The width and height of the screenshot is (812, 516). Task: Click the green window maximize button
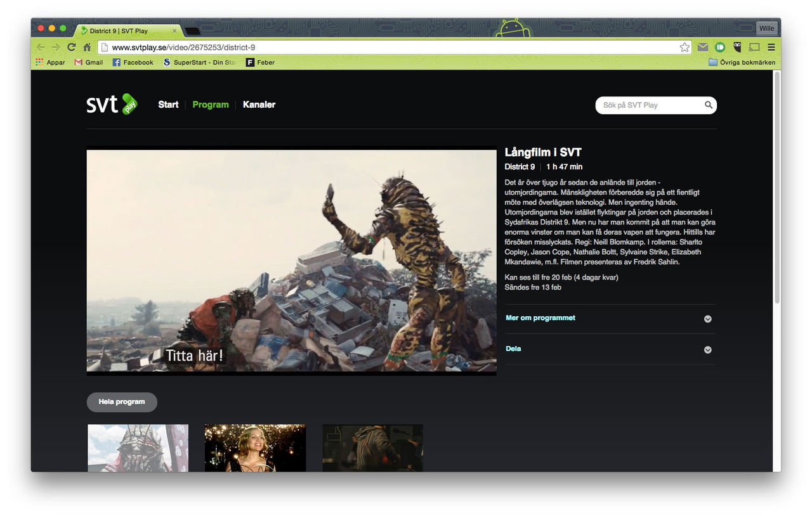point(63,28)
